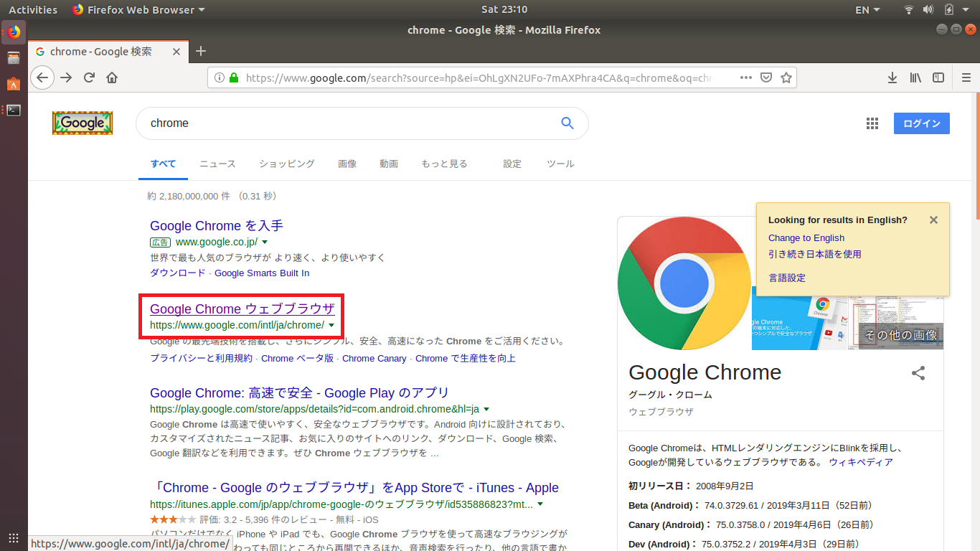Open the Google Play Chrome app result

(x=299, y=393)
